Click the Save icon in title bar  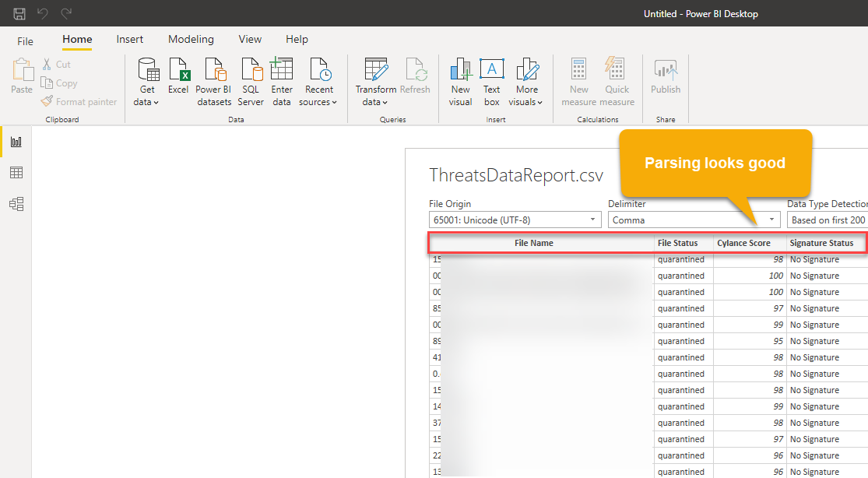click(19, 13)
